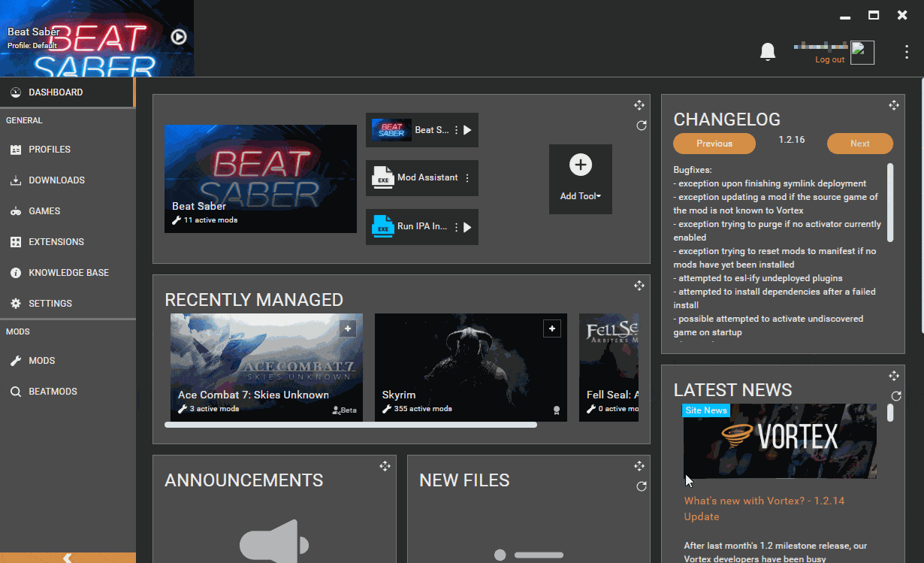
Task: Show the previous changelog version
Action: [714, 144]
